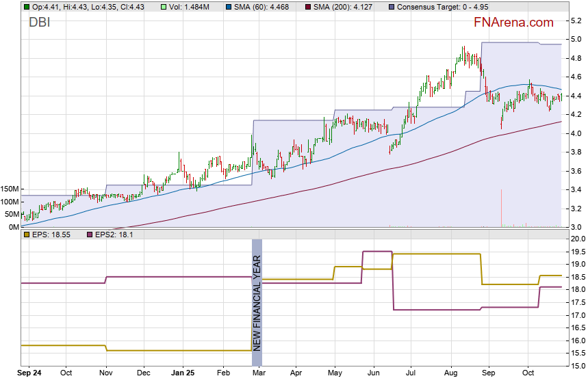Open the FNArena.com watermark link
588x387 pixels.
tap(513, 23)
